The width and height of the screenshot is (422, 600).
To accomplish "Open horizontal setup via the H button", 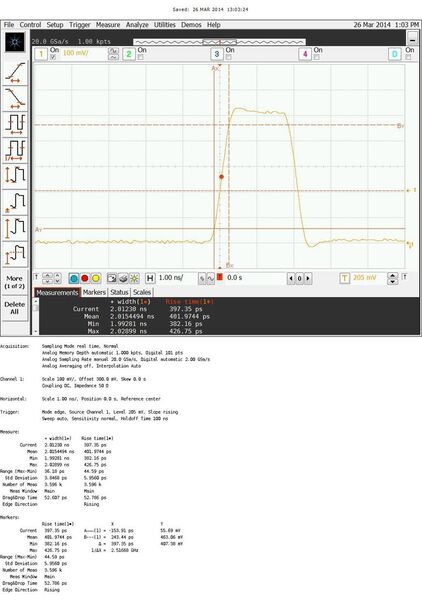I will point(150,278).
